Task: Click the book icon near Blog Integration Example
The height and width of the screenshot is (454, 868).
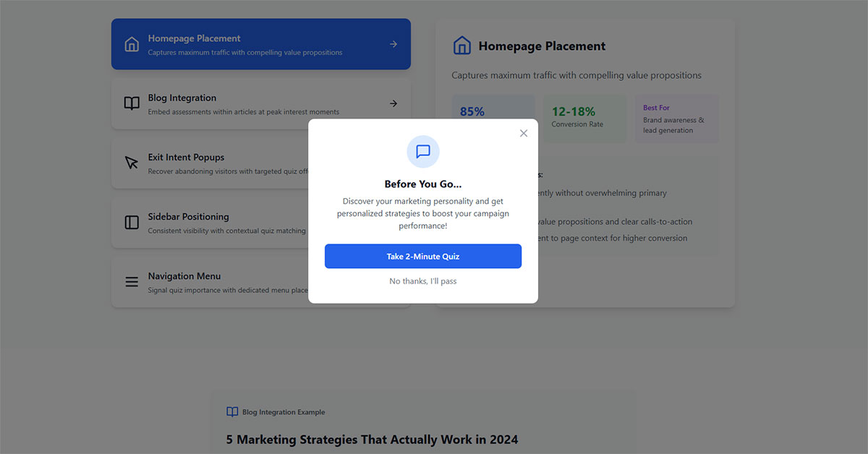Action: pyautogui.click(x=232, y=412)
